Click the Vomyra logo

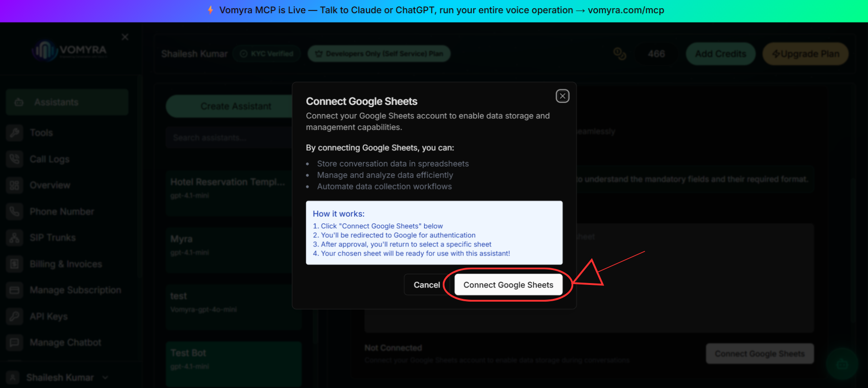coord(69,50)
